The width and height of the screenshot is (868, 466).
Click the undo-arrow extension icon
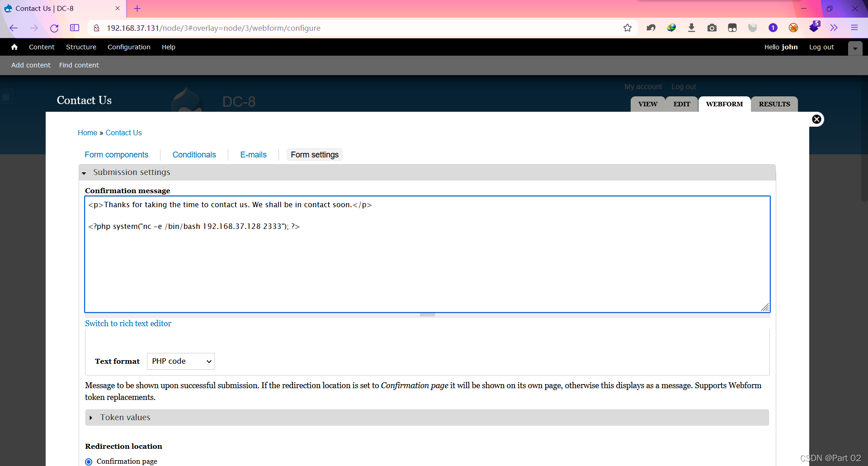click(x=651, y=28)
